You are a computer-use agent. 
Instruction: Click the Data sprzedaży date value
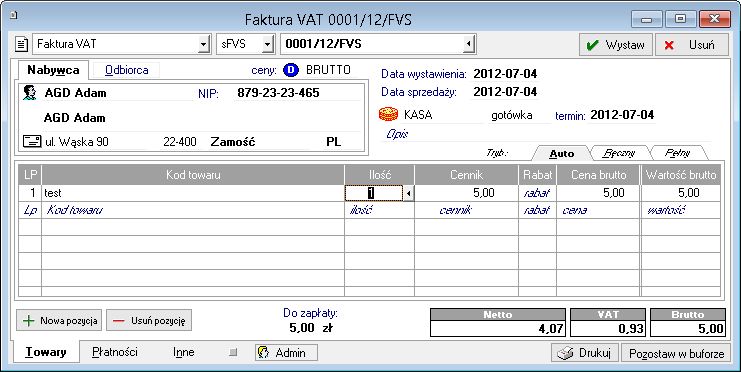[x=505, y=92]
